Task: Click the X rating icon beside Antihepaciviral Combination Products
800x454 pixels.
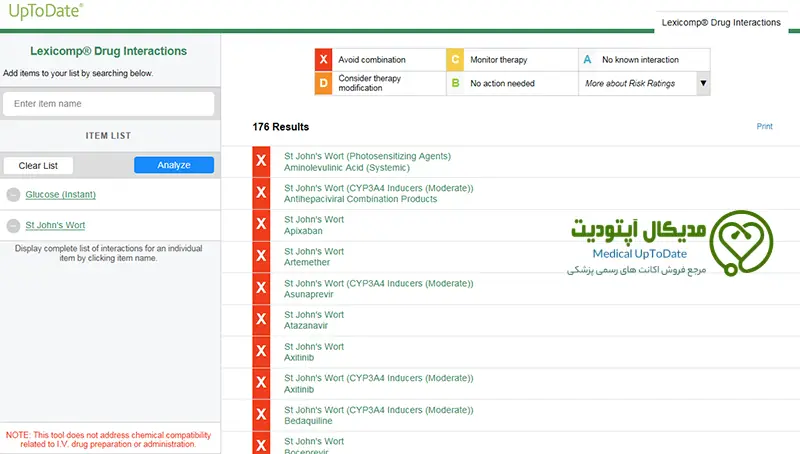Action: [x=261, y=193]
